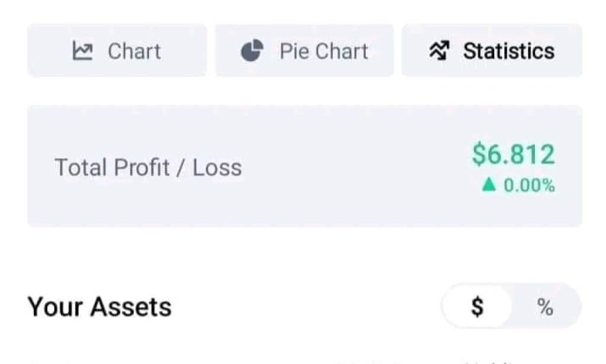
Task: Click the arrows icon beside Statistics
Action: click(439, 51)
